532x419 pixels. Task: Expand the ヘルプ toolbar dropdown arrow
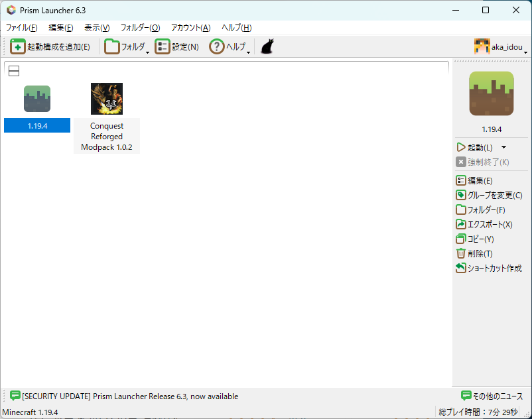click(x=248, y=52)
